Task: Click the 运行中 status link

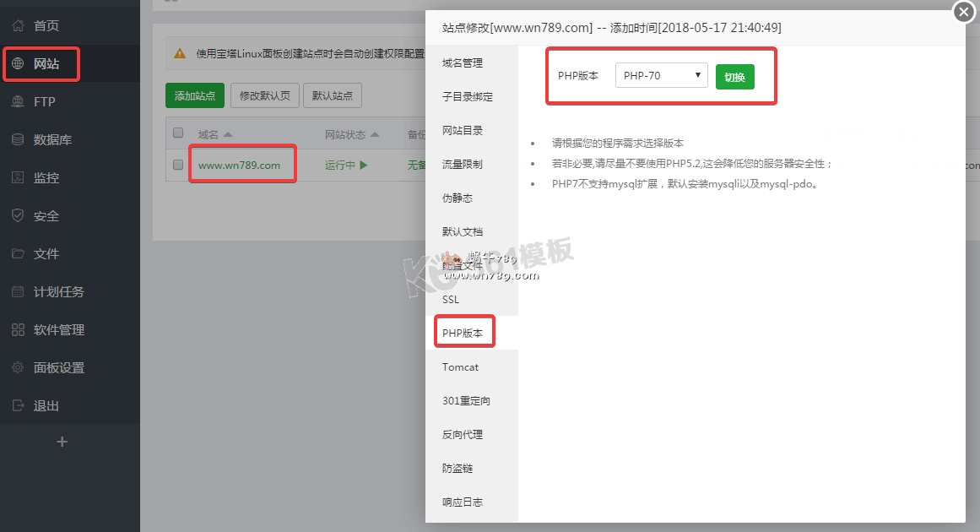Action: (340, 165)
